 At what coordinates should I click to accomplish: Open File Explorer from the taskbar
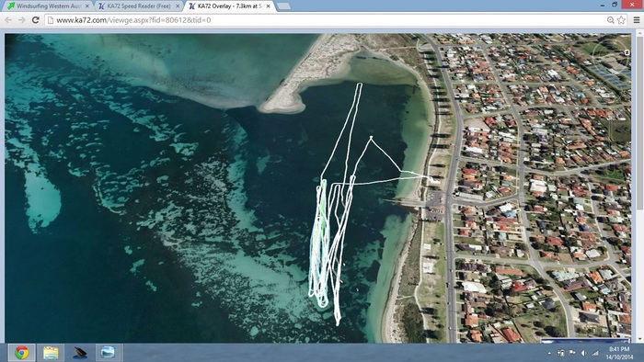click(51, 353)
